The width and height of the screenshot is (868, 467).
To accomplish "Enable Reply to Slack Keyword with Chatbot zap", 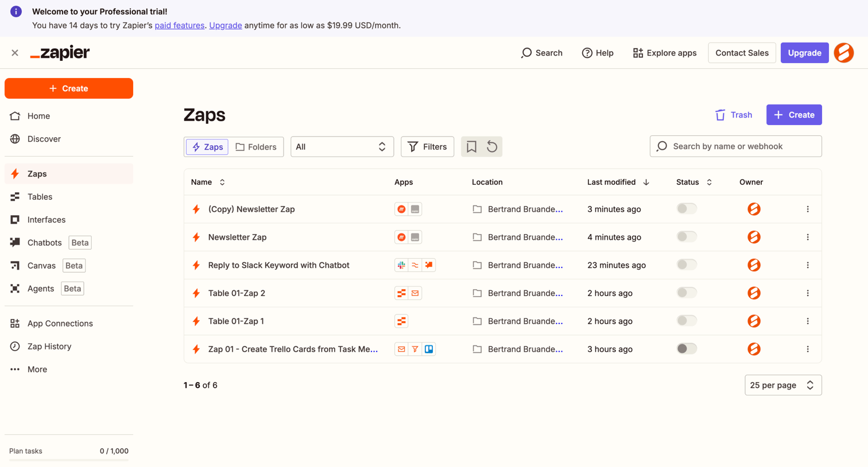I will pos(687,264).
